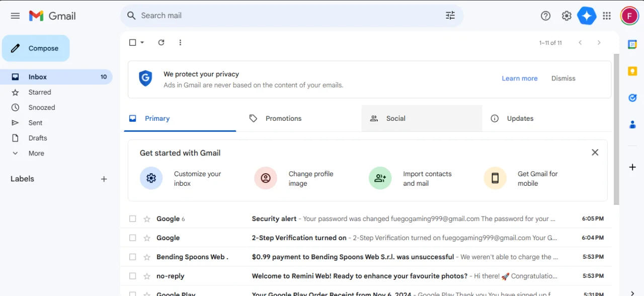Screen dimensions: 644x296
Task: Dismiss the privacy banner
Action: pyautogui.click(x=563, y=79)
